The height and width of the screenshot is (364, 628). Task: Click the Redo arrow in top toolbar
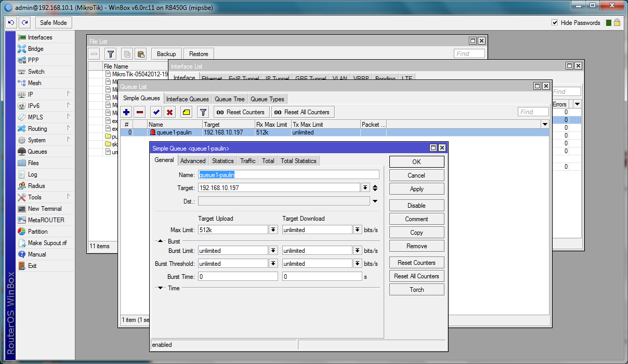(24, 22)
